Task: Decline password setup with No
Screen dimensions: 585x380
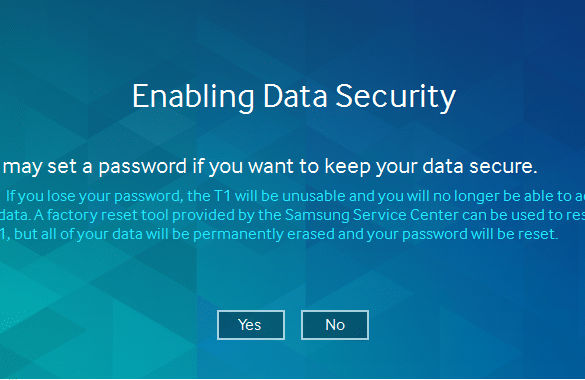Action: pyautogui.click(x=335, y=325)
